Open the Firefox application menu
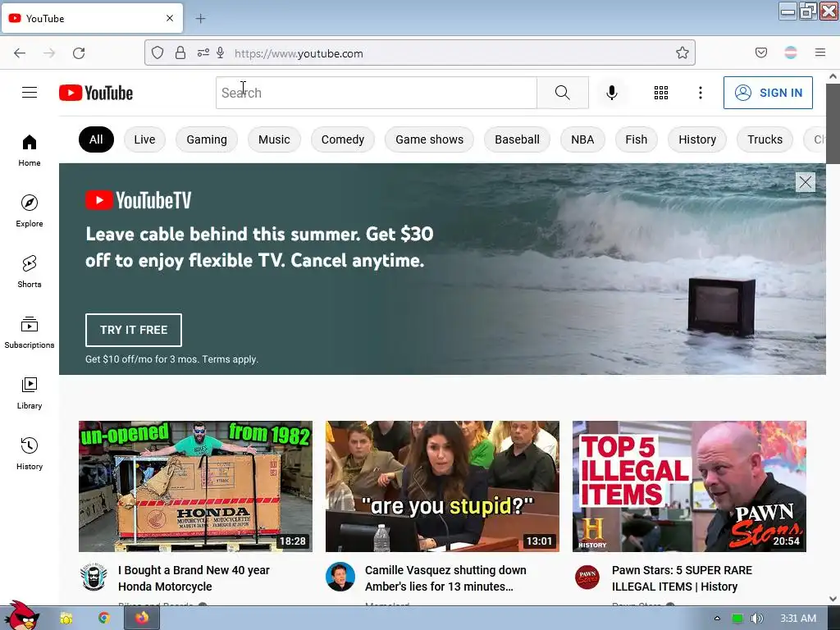Image resolution: width=840 pixels, height=630 pixels. tap(820, 52)
